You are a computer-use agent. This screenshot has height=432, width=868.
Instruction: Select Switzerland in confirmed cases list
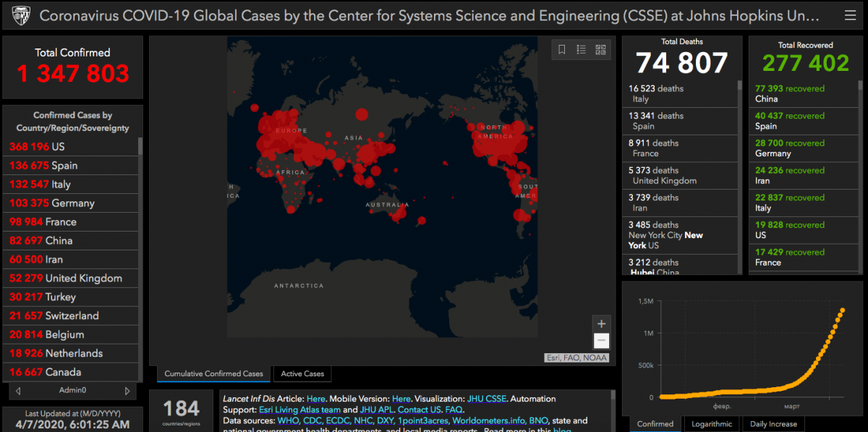tap(70, 316)
